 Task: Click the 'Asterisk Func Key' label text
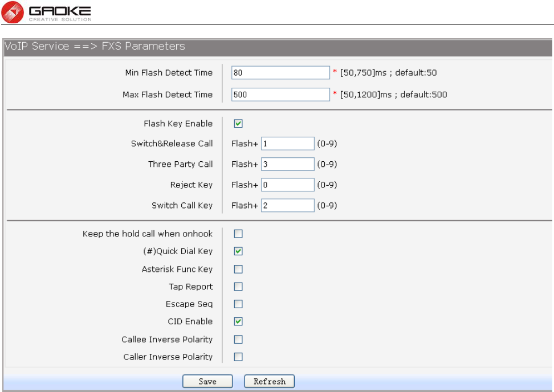point(177,269)
